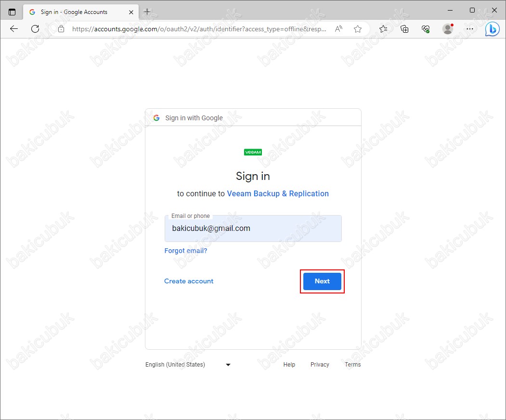This screenshot has width=506, height=420.
Task: Click the Forgot email? link
Action: tap(185, 251)
